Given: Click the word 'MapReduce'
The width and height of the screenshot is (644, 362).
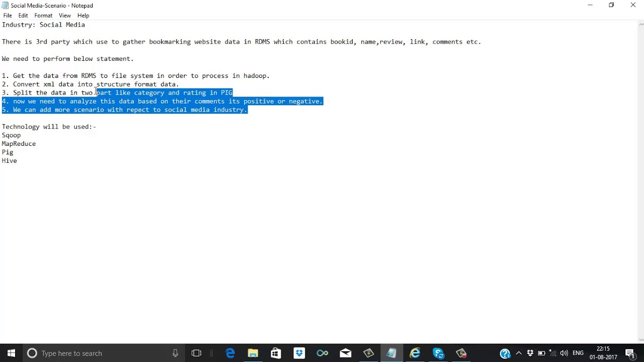Looking at the screenshot, I should 19,144.
